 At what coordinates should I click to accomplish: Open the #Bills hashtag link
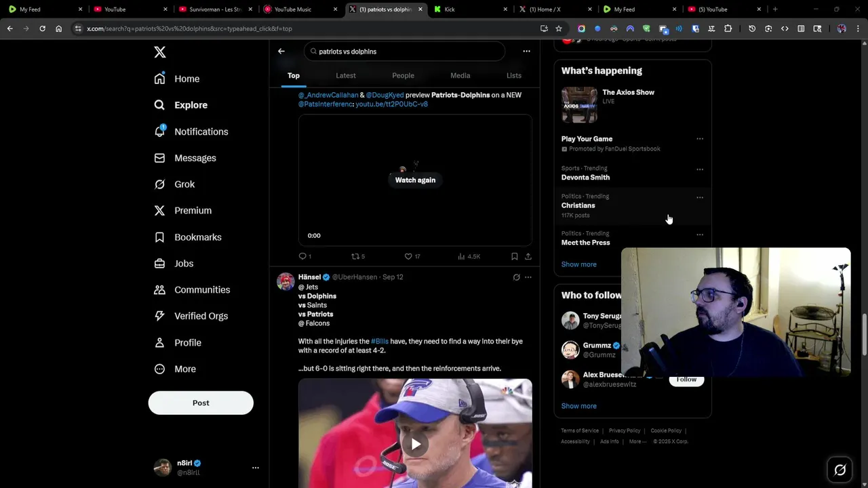pyautogui.click(x=380, y=342)
